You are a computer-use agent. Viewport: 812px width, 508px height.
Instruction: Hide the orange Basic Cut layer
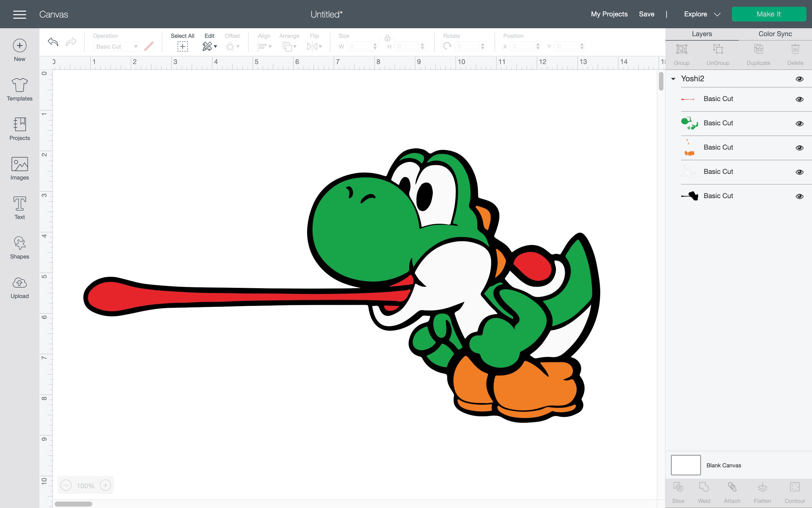(x=800, y=148)
